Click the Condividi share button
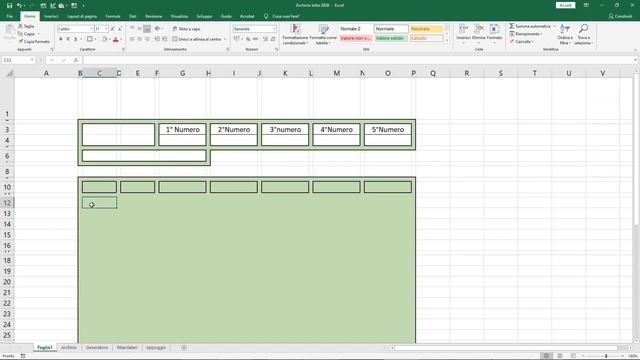640x360 pixels. point(620,16)
